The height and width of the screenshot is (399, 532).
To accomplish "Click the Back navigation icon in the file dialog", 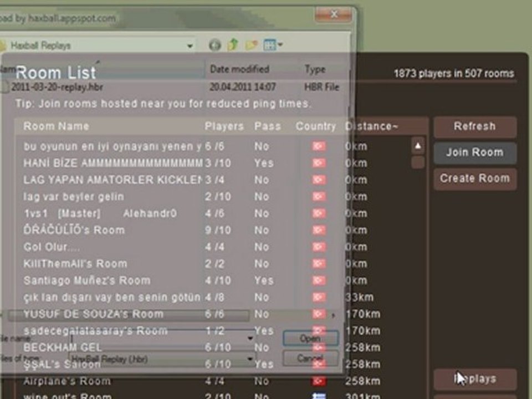I will click(215, 45).
